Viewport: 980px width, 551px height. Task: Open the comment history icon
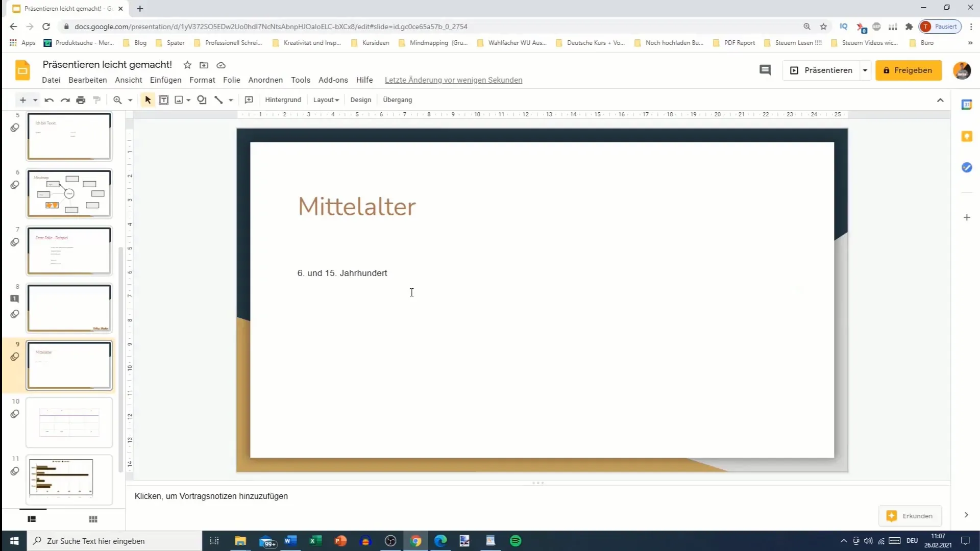765,70
